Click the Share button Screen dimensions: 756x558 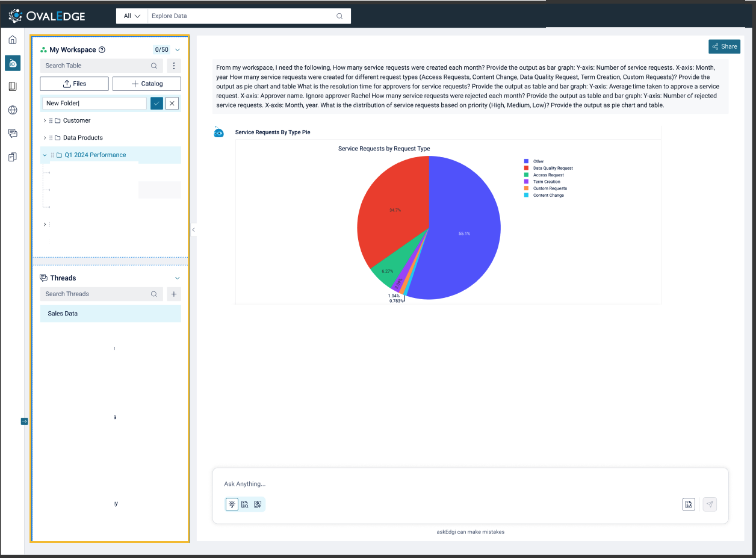click(724, 46)
